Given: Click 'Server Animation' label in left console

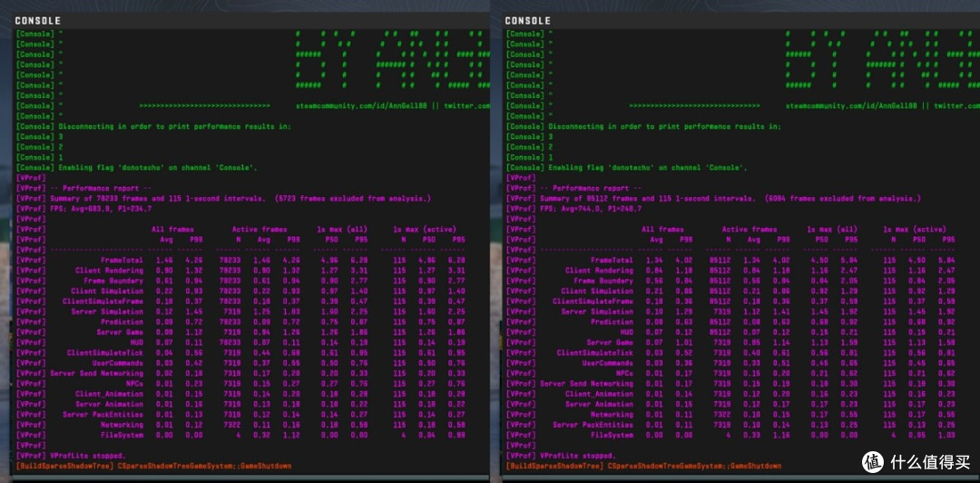Looking at the screenshot, I should coord(109,403).
